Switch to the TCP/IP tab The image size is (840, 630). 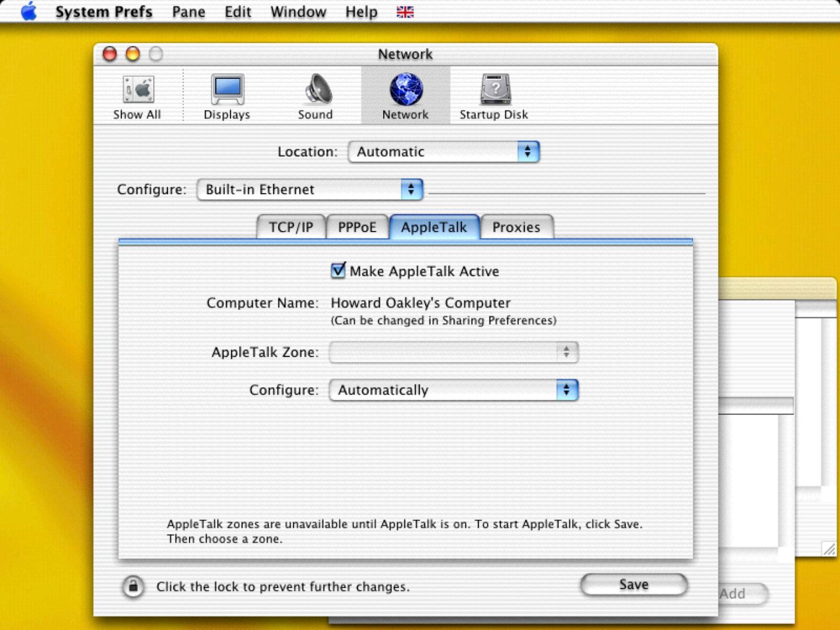[291, 227]
